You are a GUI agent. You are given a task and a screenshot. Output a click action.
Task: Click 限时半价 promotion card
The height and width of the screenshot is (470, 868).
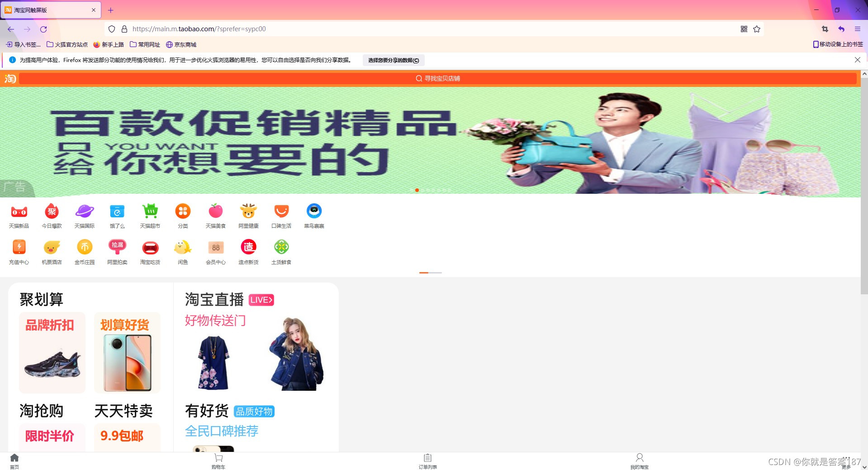point(52,437)
